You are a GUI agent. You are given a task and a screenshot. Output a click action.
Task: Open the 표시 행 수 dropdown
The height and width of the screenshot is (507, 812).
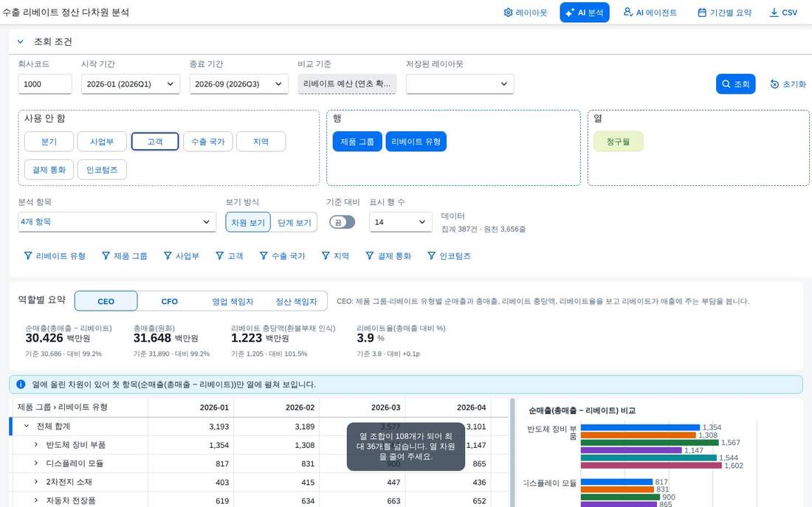[x=400, y=221]
